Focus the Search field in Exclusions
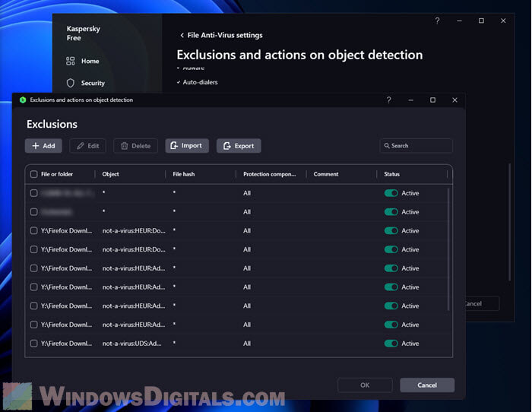The image size is (532, 412). coord(416,146)
